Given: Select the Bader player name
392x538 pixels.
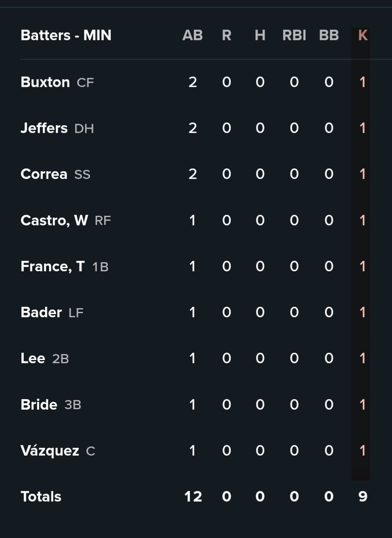Looking at the screenshot, I should tap(41, 313).
